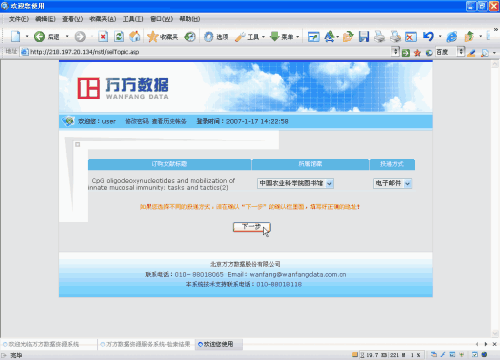Open the File menu (文件)
Screen dimensions: 500x360
coord(19,19)
